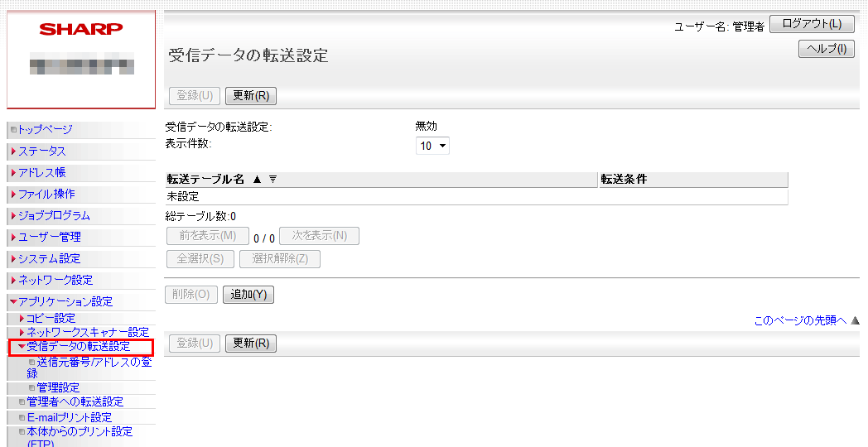The width and height of the screenshot is (868, 447).
Task: Sort transfer table name ascending arrow
Action: coord(257,180)
